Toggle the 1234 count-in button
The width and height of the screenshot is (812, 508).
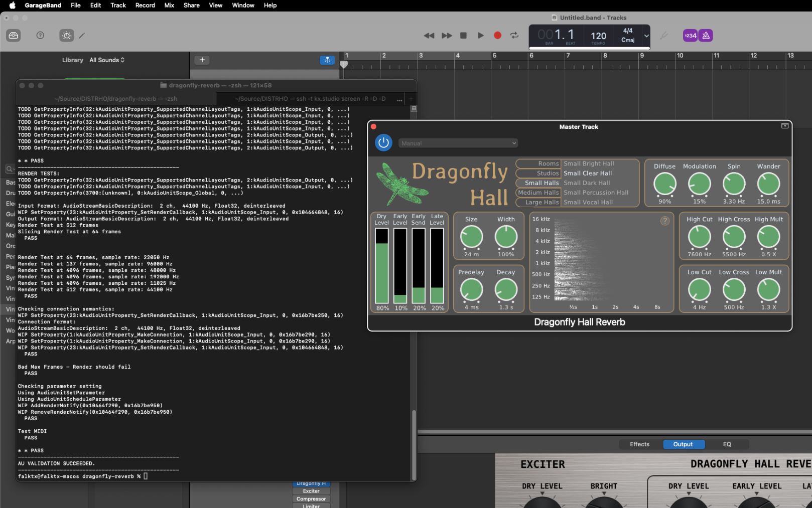point(691,36)
